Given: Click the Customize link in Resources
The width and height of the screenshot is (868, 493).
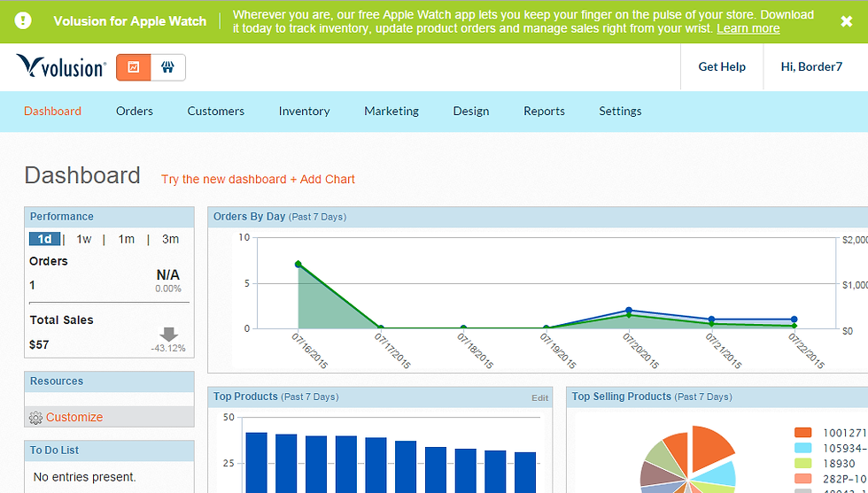Looking at the screenshot, I should click(x=74, y=417).
